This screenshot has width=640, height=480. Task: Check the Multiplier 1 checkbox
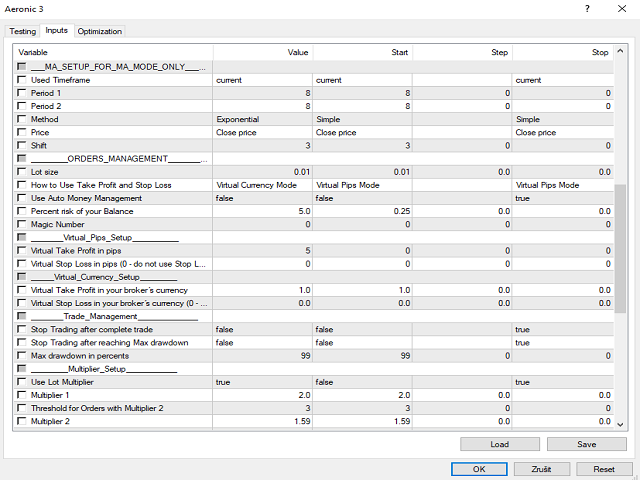pyautogui.click(x=22, y=395)
